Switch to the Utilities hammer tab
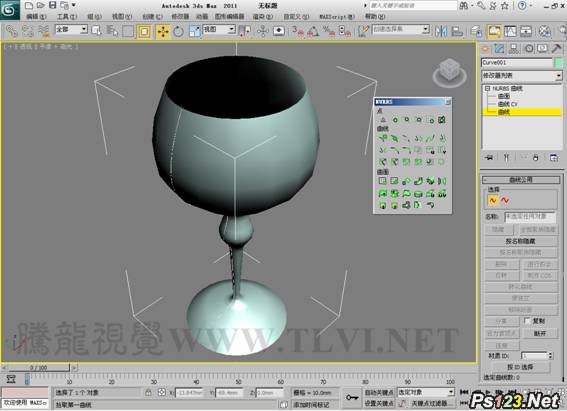This screenshot has height=411, width=567. coord(557,48)
